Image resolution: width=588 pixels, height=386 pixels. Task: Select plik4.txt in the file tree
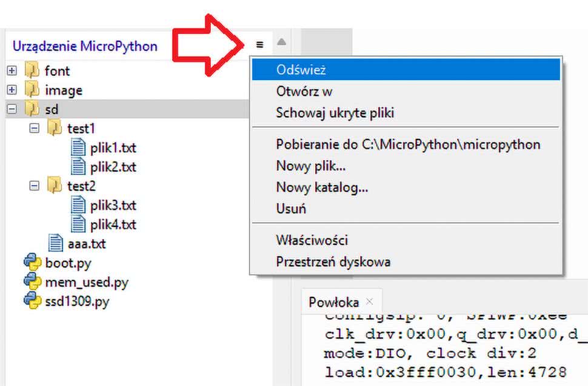click(113, 225)
